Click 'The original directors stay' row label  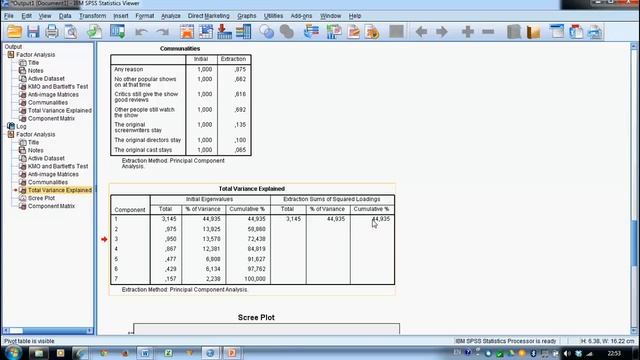pos(147,140)
